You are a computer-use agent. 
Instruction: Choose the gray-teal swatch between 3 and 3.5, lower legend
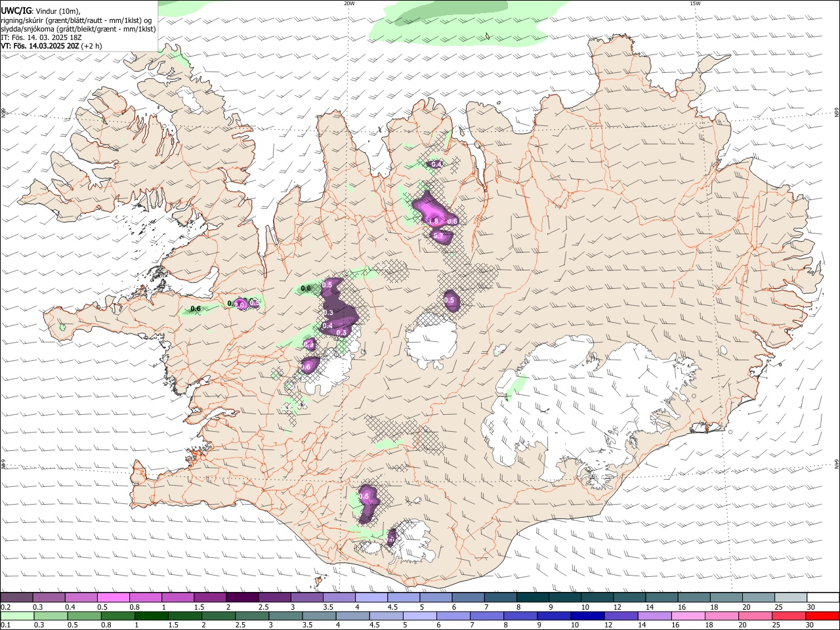coord(285,616)
